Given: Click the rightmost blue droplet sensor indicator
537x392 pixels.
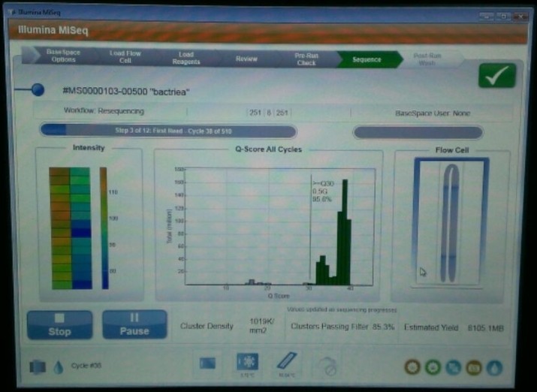Looking at the screenshot, I should pos(493,367).
